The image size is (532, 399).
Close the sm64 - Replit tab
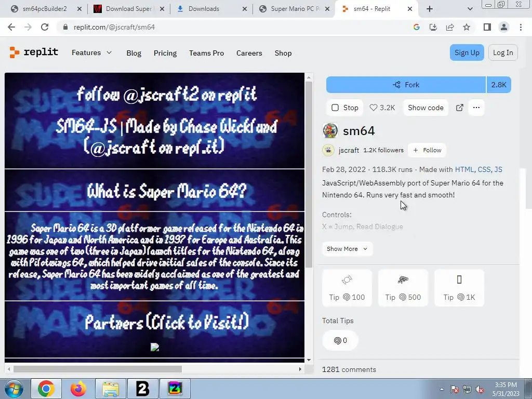(410, 9)
